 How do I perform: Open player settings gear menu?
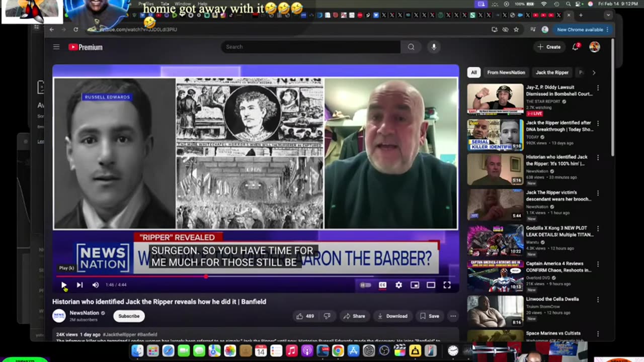(398, 285)
